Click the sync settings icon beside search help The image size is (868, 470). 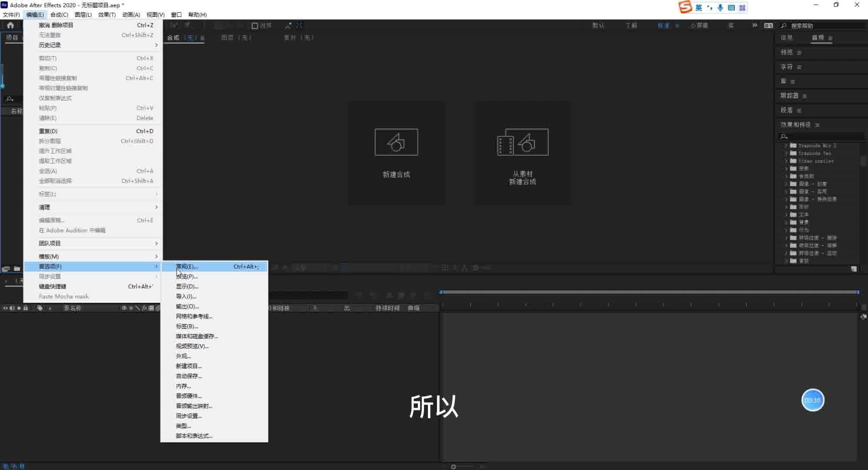tap(768, 26)
